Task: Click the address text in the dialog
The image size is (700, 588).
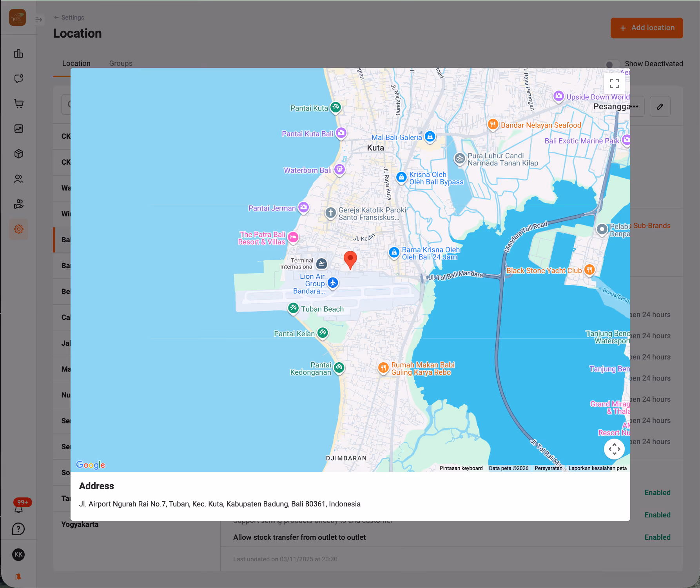Action: pos(219,504)
